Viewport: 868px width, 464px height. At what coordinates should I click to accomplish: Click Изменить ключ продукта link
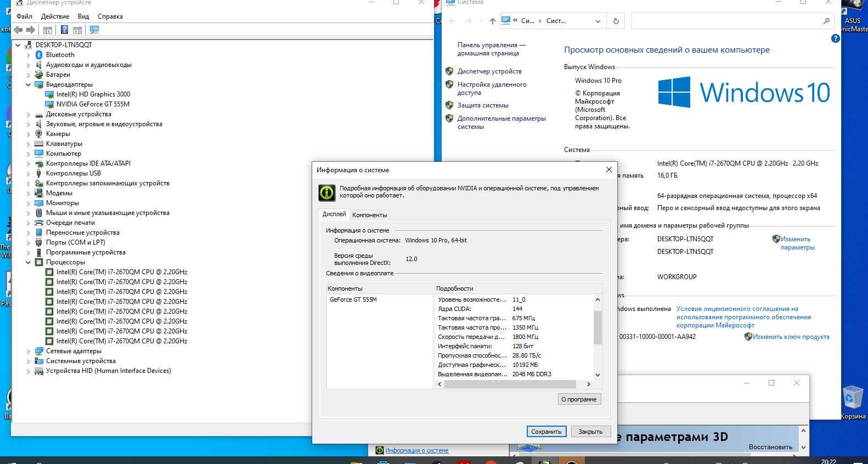[791, 337]
